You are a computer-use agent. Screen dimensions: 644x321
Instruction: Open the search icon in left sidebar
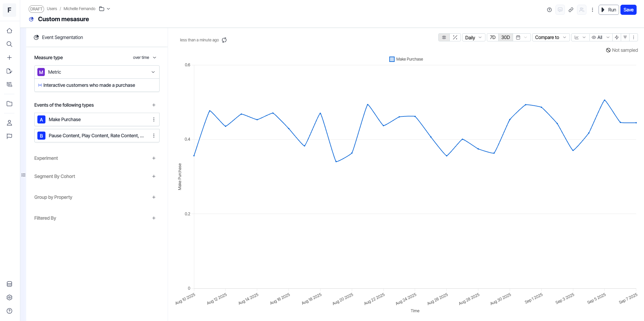(9, 44)
